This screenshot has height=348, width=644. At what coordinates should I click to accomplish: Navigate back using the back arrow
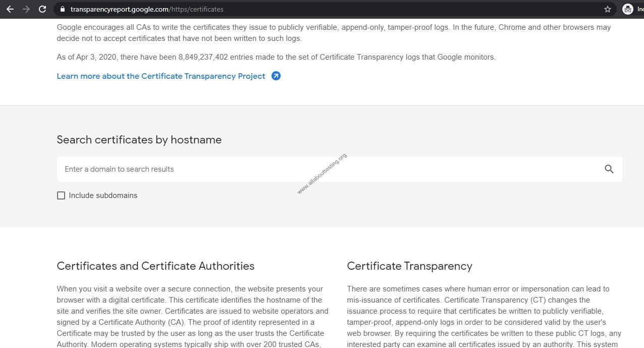pos(10,9)
